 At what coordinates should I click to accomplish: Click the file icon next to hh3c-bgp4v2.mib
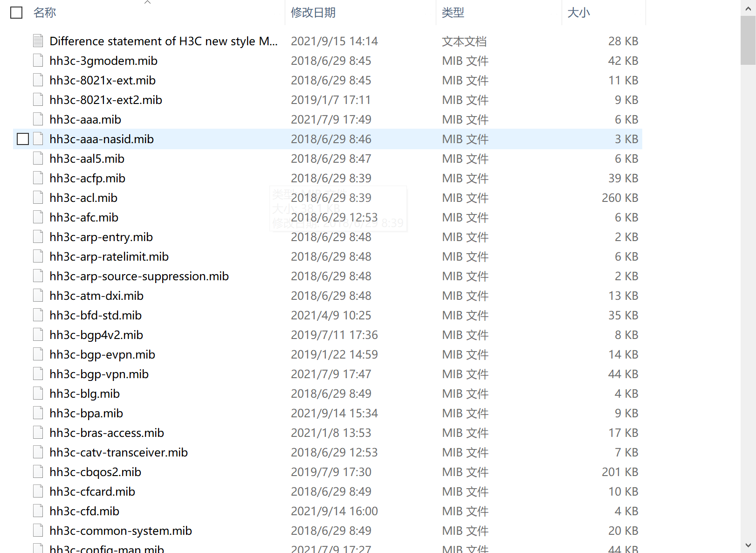(x=38, y=335)
